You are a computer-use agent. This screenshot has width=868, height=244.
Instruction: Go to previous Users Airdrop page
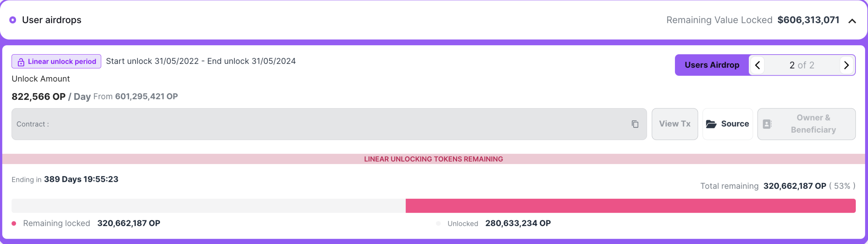click(757, 65)
